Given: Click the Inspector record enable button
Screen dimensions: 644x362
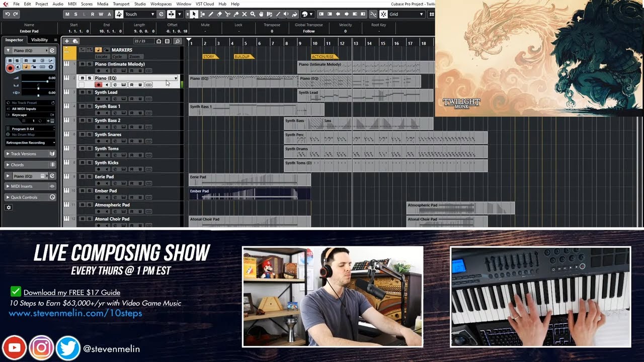Looking at the screenshot, I should coord(10,68).
